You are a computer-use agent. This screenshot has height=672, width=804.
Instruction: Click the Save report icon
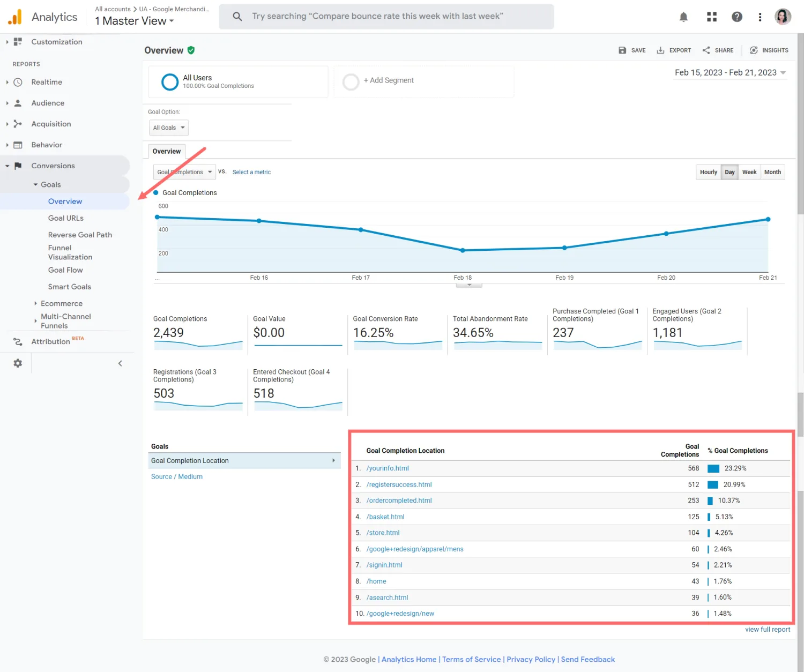(x=622, y=50)
